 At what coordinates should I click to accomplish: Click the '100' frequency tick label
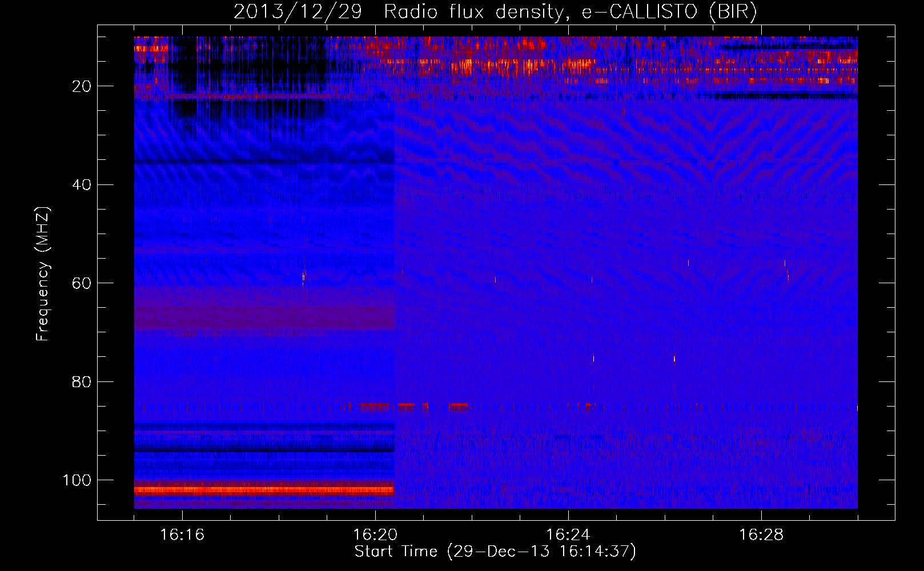[77, 480]
